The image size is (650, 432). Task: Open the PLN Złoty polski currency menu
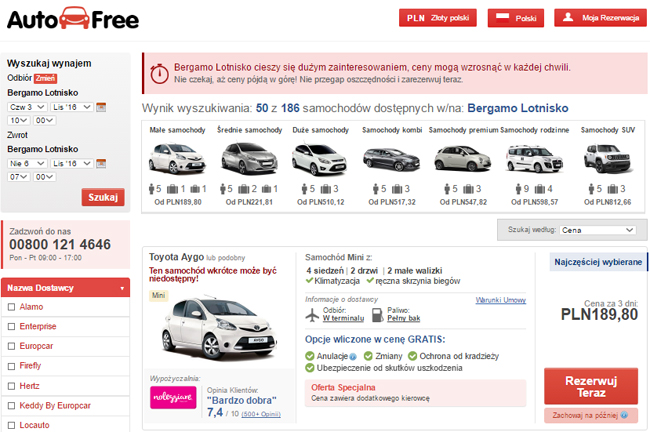[x=438, y=18]
